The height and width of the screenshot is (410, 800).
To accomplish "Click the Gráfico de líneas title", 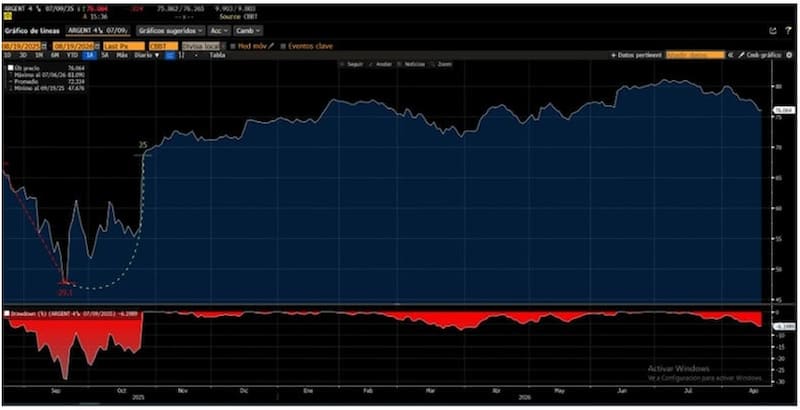I will (x=32, y=31).
